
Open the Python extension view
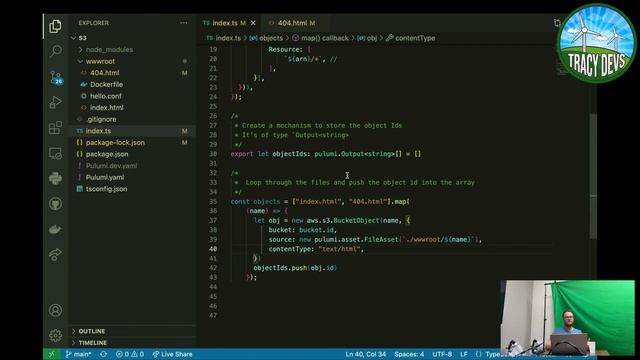(56, 178)
